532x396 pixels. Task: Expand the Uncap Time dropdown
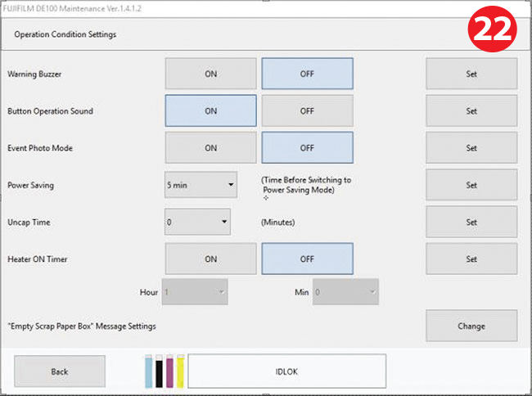(197, 222)
